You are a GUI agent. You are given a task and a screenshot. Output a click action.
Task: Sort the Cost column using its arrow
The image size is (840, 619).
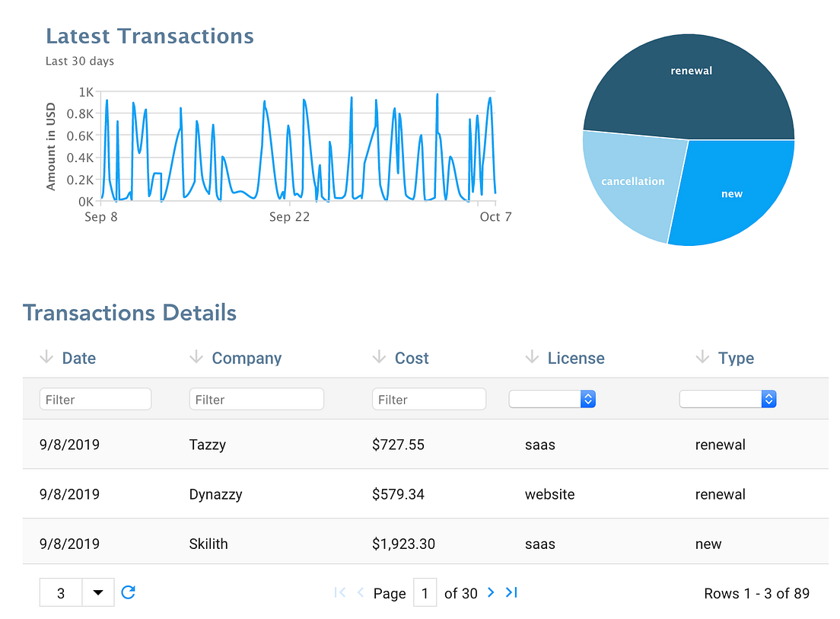coord(379,358)
